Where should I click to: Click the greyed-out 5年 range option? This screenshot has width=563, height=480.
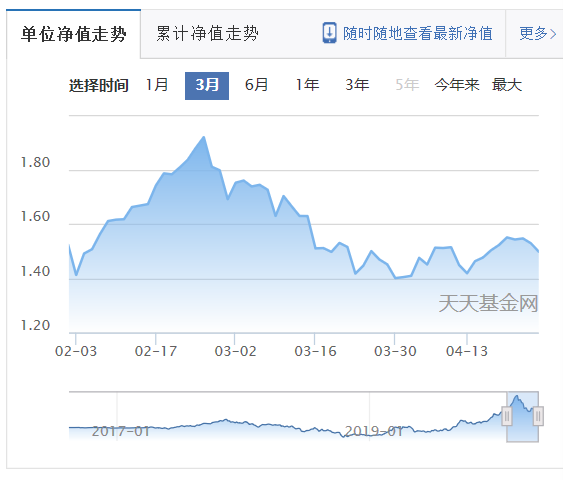[407, 85]
